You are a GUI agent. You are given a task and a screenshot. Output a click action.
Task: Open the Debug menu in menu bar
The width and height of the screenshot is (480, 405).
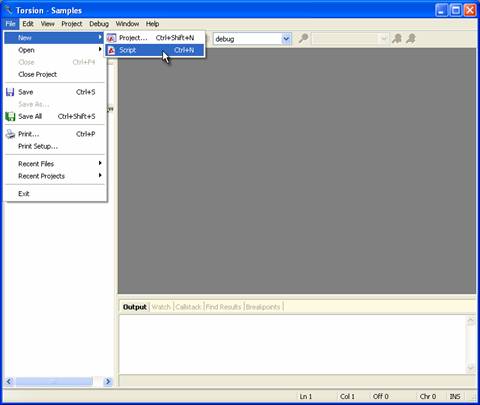coord(99,24)
